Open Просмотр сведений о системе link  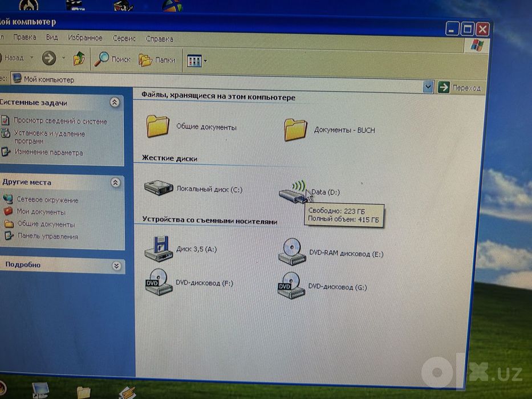pos(60,121)
